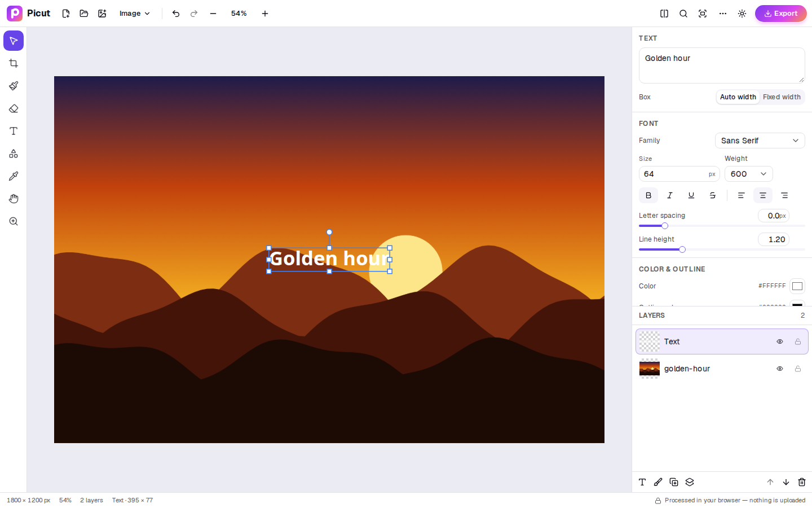Align text left

click(x=742, y=195)
